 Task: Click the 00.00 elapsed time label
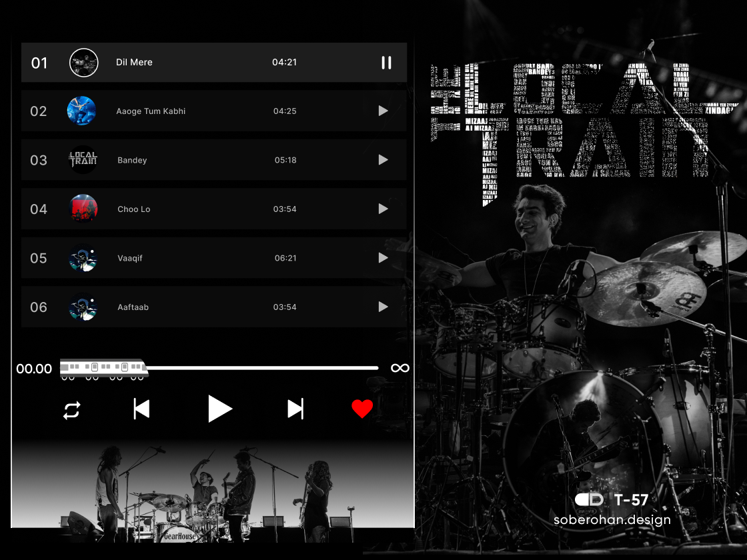pos(34,369)
